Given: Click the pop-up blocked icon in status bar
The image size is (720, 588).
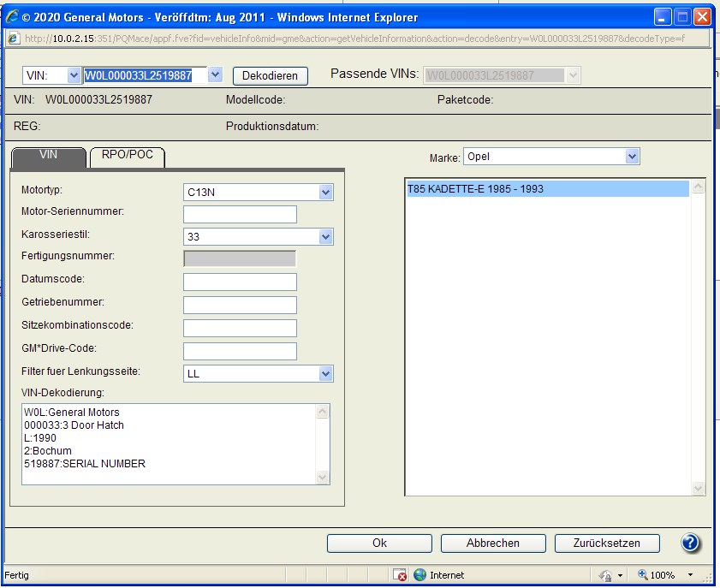Looking at the screenshot, I should pyautogui.click(x=400, y=575).
